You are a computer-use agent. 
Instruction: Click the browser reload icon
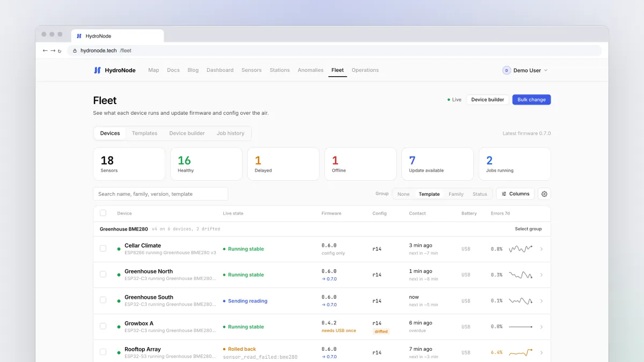(60, 51)
